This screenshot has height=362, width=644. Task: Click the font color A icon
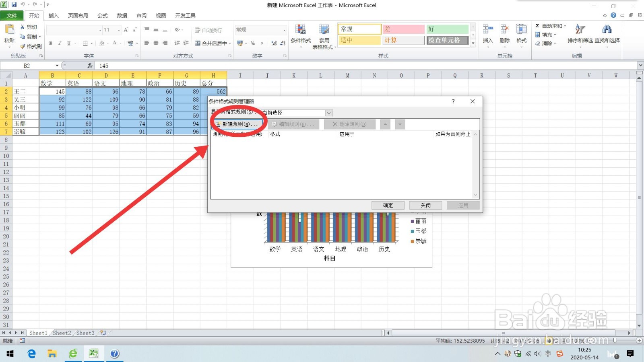click(x=115, y=43)
